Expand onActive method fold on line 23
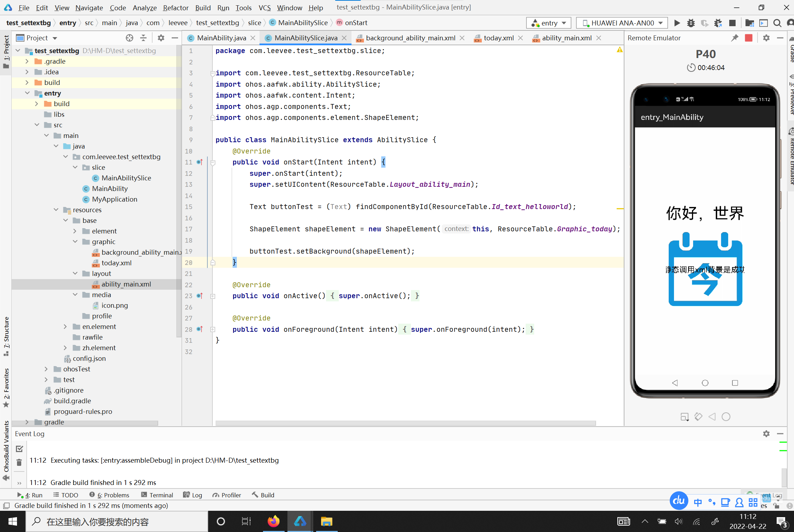794x532 pixels. (x=213, y=296)
